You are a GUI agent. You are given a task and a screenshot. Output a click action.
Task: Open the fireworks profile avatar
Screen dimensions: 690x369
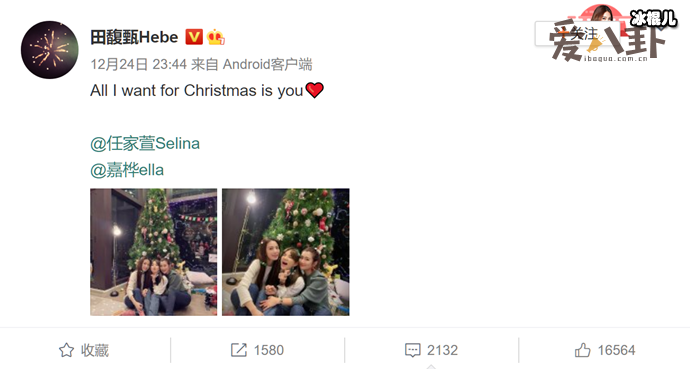point(50,50)
